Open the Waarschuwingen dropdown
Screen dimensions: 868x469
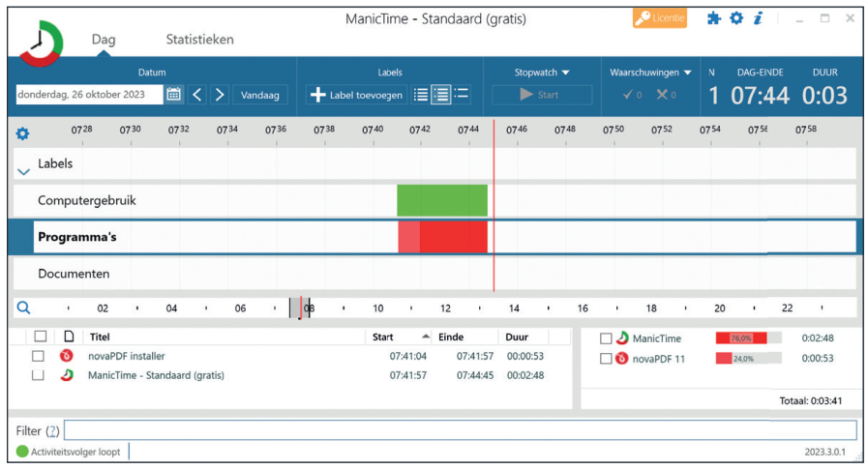(x=650, y=73)
